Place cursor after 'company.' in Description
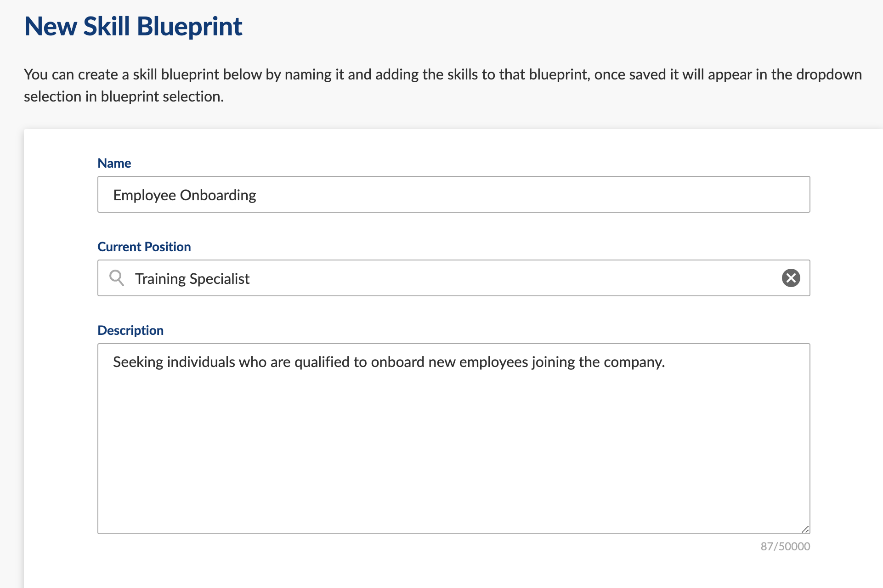 (x=666, y=362)
